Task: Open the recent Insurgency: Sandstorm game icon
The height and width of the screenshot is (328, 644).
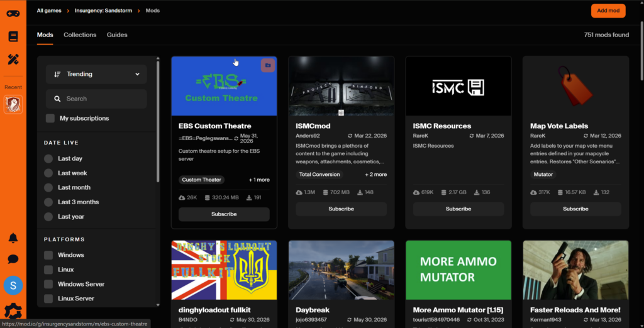Action: (x=13, y=104)
